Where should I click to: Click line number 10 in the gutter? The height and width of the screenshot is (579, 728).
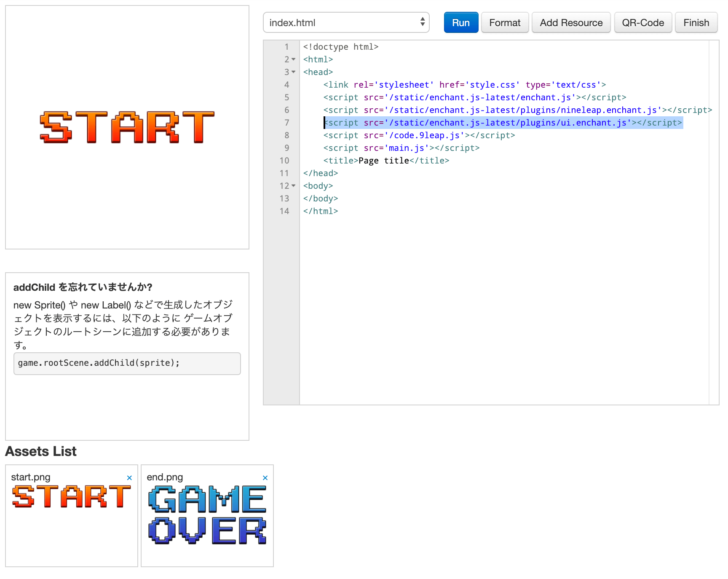click(284, 161)
